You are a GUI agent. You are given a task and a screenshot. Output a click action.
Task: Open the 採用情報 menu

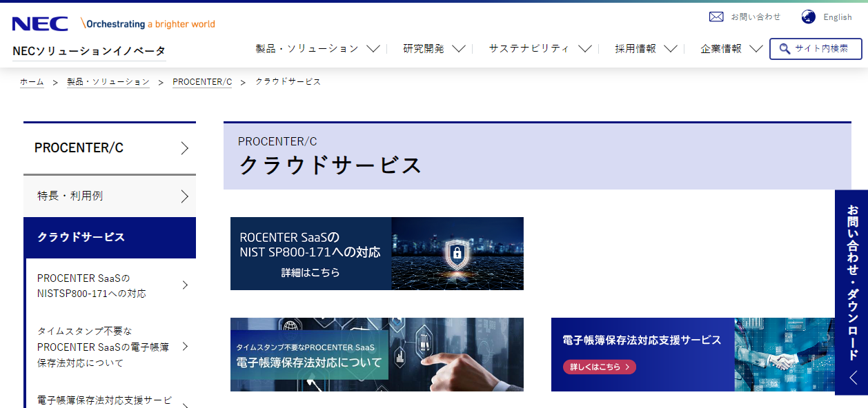[x=635, y=48]
